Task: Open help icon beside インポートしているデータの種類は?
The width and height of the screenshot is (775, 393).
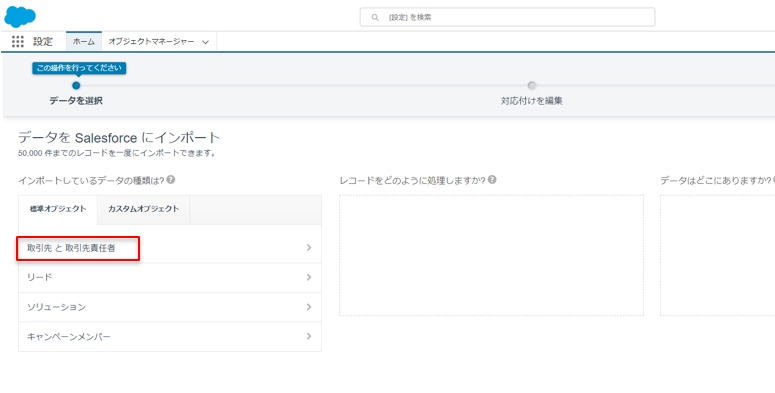Action: (171, 180)
